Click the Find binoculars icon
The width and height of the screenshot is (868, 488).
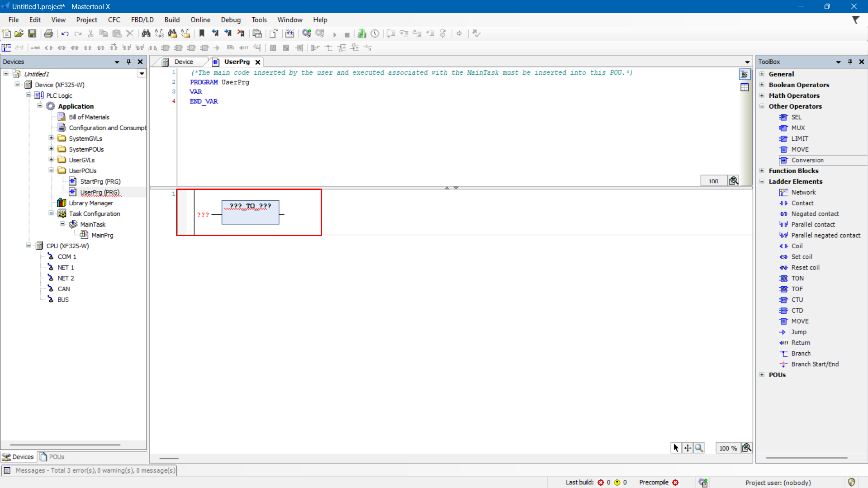tap(146, 33)
